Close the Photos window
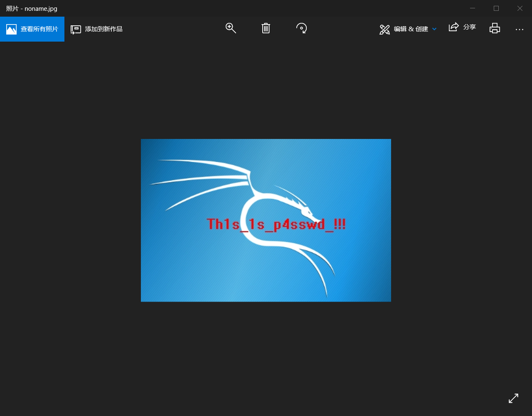 (x=520, y=8)
